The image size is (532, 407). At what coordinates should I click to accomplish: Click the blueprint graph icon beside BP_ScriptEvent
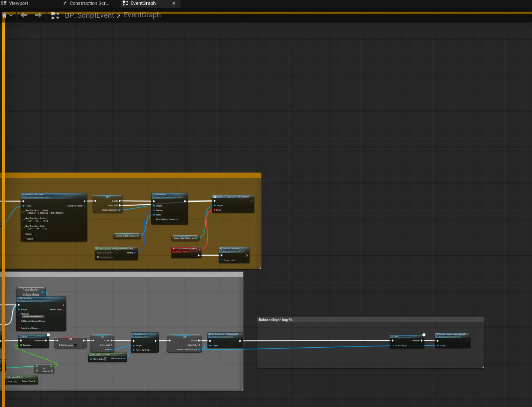pyautogui.click(x=55, y=15)
